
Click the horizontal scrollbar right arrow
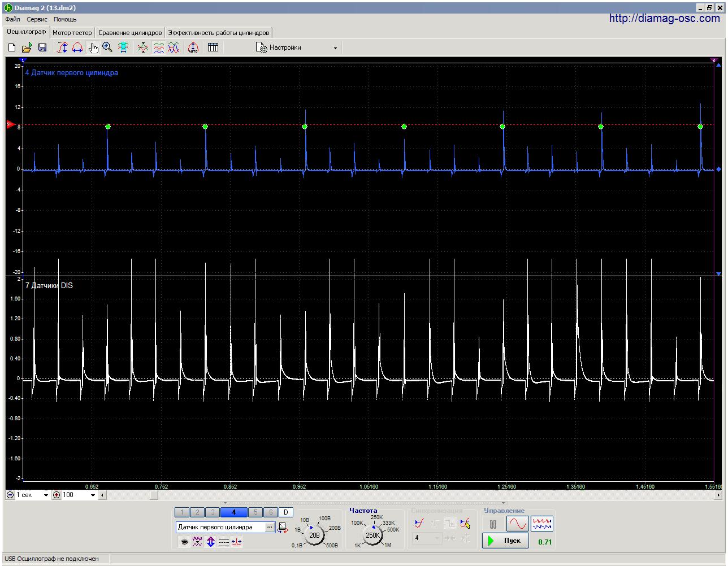(718, 495)
